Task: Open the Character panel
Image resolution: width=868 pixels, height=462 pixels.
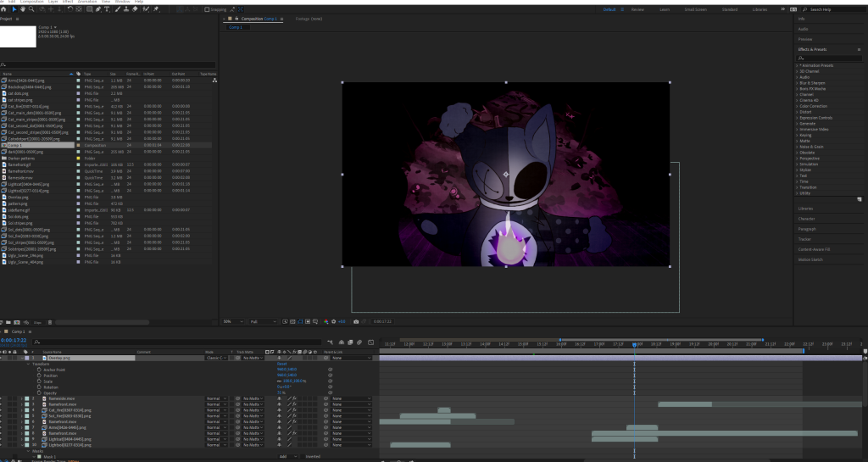Action: pyautogui.click(x=807, y=219)
